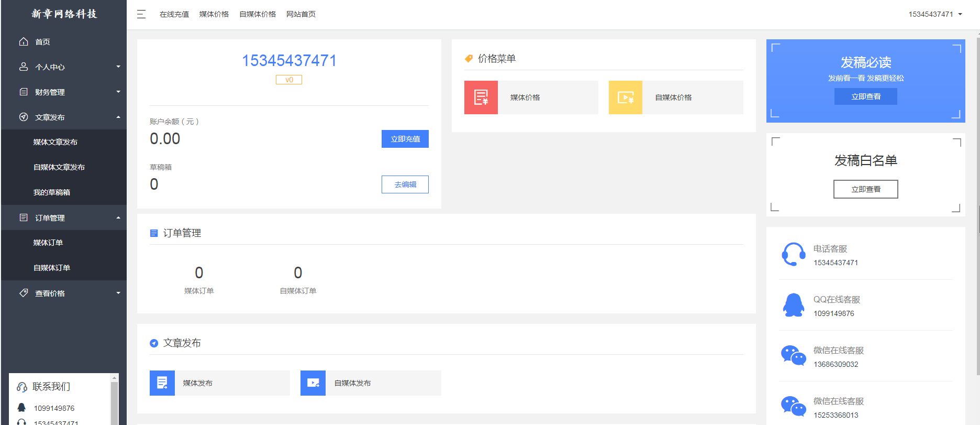
Task: Click the 联系我们 panel scrollbar up arrow
Action: tap(115, 378)
